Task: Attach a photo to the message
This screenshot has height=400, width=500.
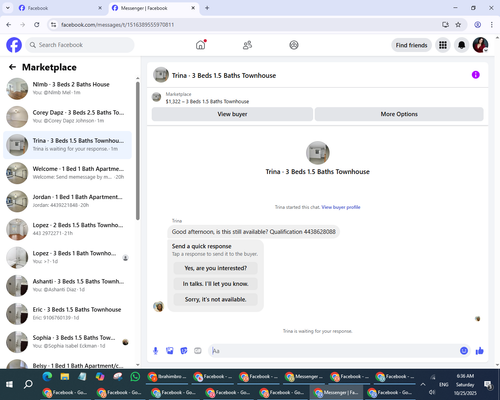Action: point(170,351)
